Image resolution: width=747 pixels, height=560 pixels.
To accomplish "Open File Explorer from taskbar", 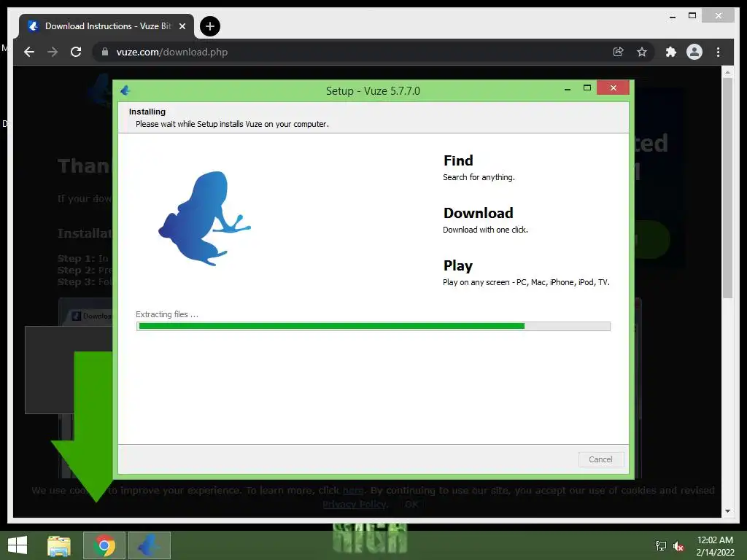I will coord(59,545).
